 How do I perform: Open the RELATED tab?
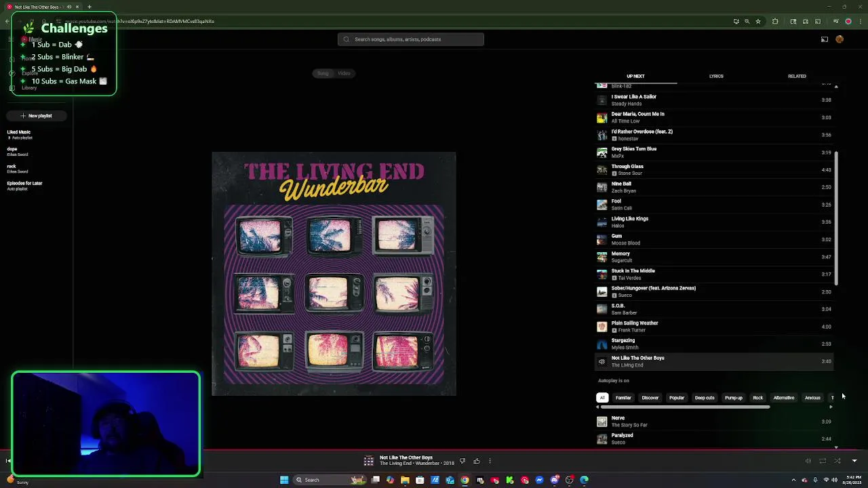pos(797,76)
